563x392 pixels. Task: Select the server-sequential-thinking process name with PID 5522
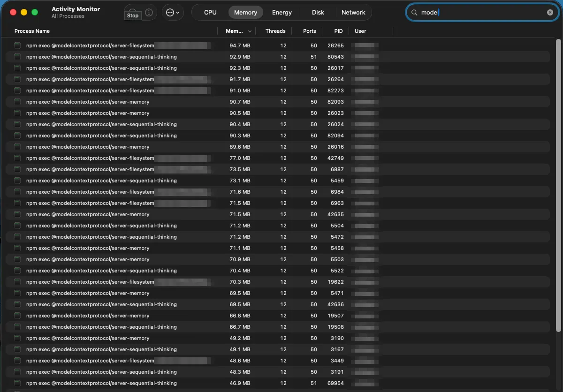[x=101, y=271]
